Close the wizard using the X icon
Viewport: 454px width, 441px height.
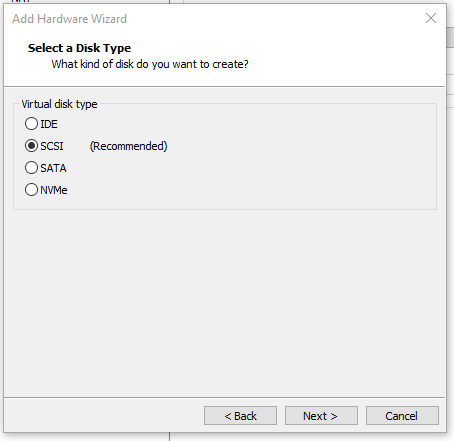pos(431,18)
